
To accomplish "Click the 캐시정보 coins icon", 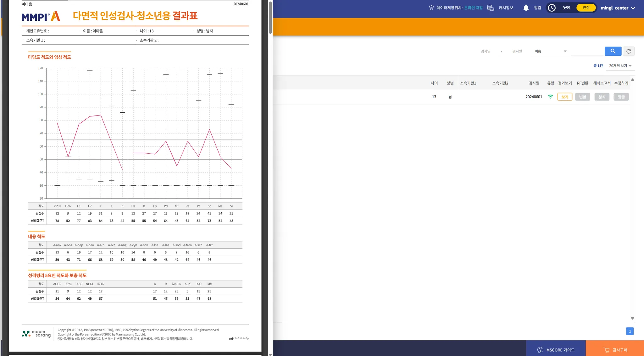I will (x=491, y=8).
